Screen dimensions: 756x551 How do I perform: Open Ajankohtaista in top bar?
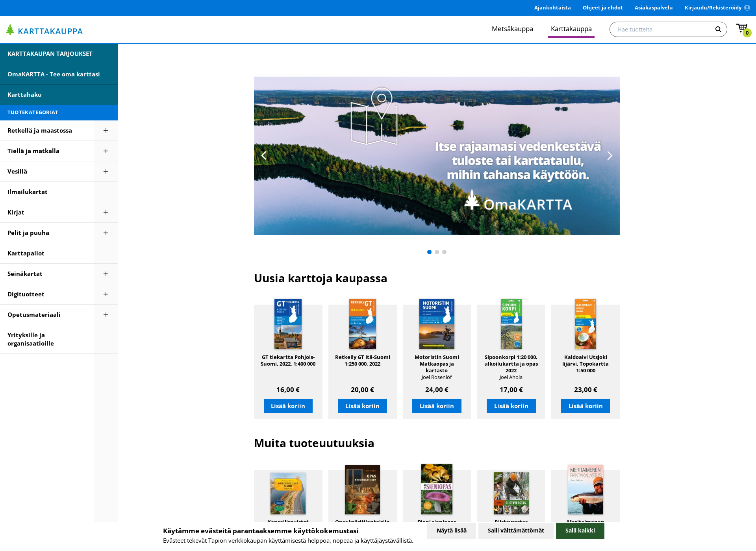click(x=552, y=7)
